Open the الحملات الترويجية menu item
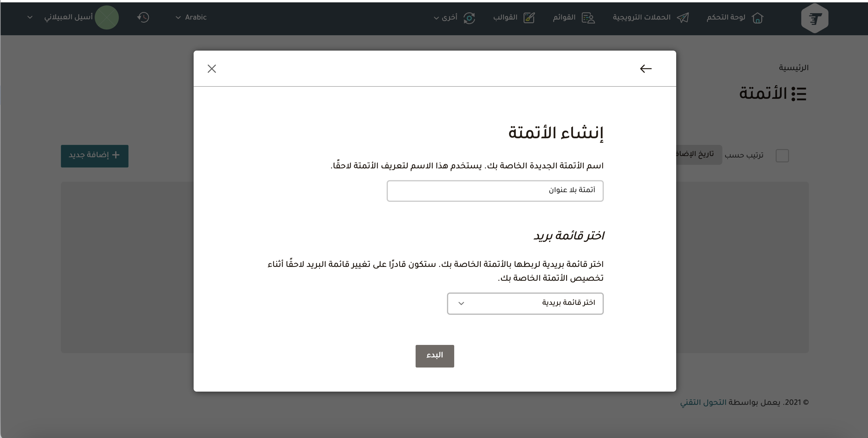Viewport: 868px width, 438px height. pyautogui.click(x=641, y=17)
